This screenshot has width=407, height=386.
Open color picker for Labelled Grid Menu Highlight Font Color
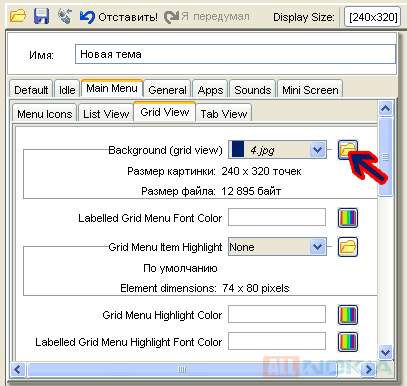pos(348,342)
